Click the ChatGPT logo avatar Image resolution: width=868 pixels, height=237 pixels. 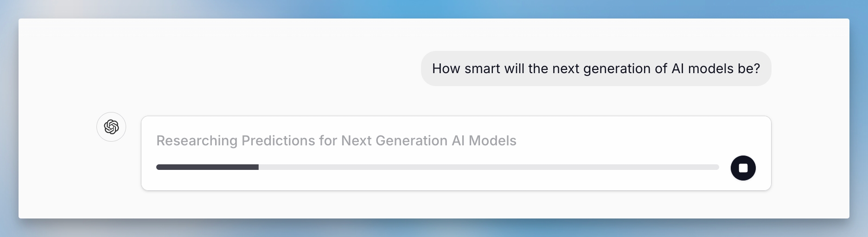click(x=111, y=127)
